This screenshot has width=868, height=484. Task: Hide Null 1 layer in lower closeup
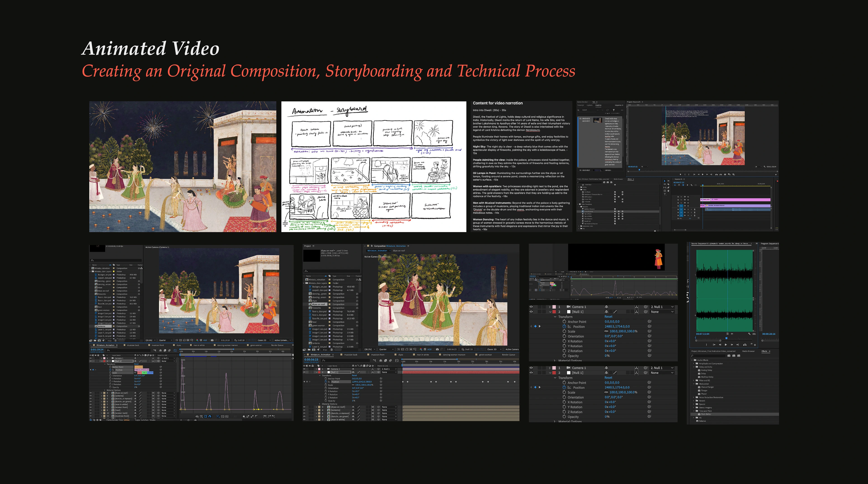pyautogui.click(x=531, y=373)
